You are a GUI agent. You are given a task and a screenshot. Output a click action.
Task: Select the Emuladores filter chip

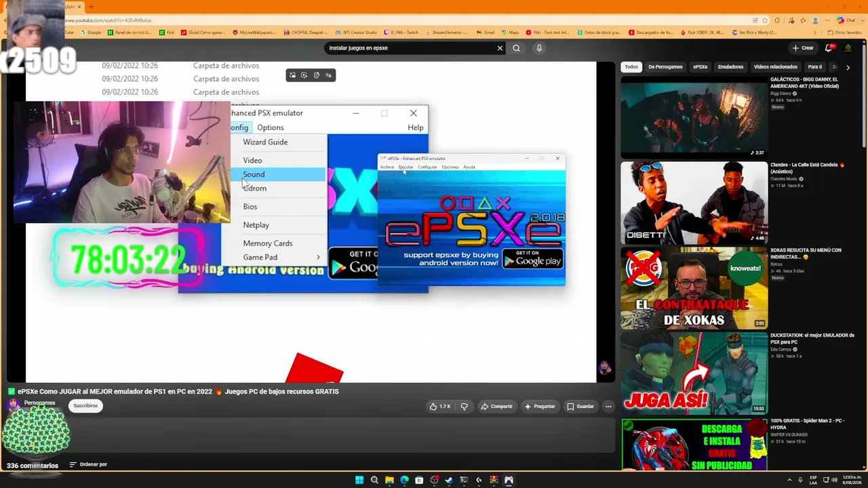click(x=730, y=67)
